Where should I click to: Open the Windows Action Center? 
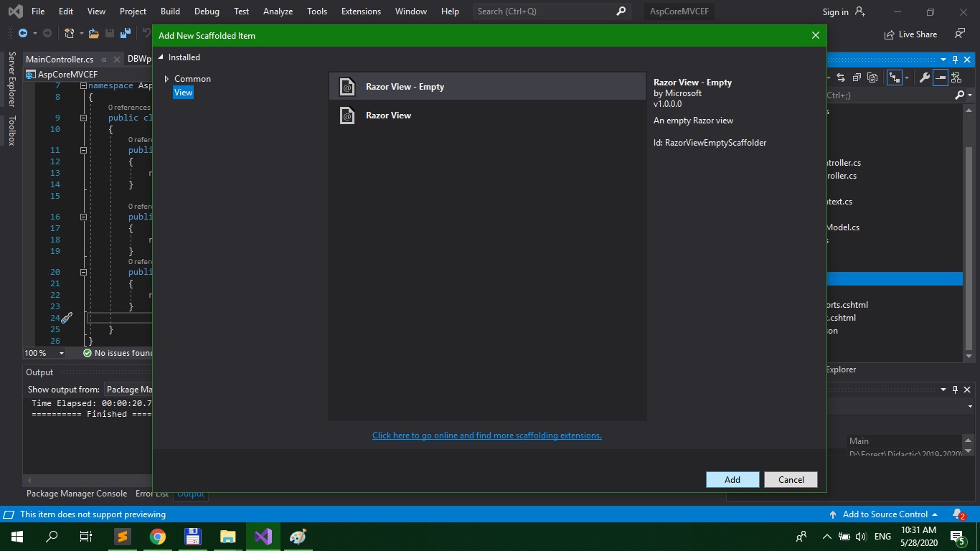(957, 536)
